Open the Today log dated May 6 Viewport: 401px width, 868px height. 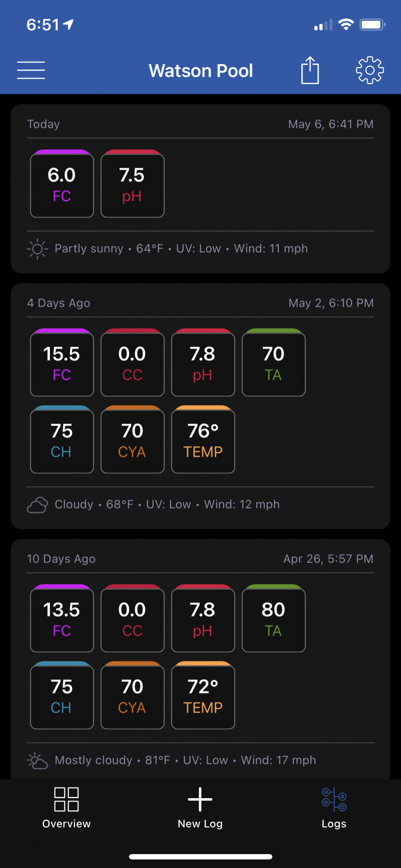pos(200,124)
